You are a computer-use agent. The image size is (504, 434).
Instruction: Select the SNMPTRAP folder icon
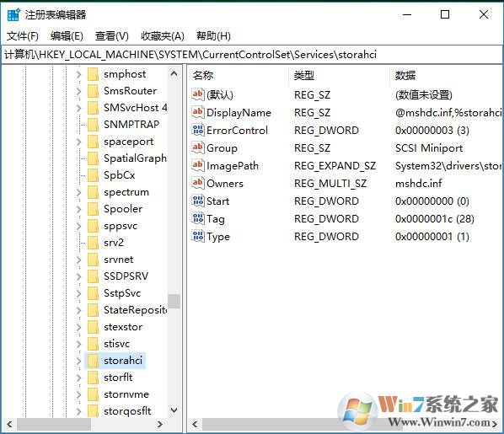pos(93,125)
